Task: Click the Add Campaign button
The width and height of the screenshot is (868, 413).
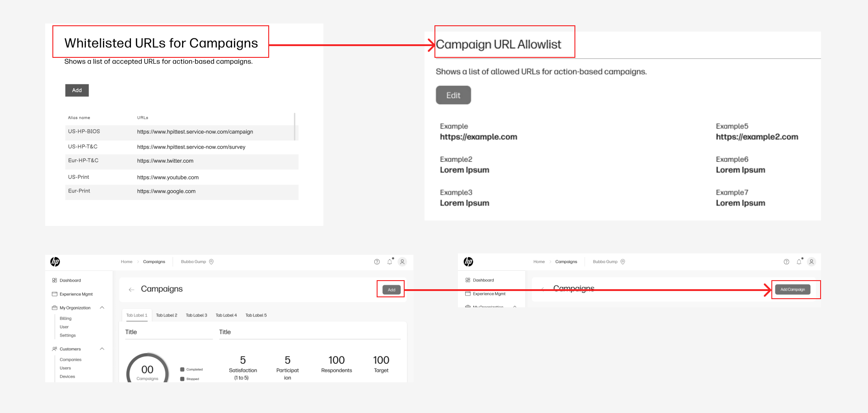Action: [x=793, y=290]
